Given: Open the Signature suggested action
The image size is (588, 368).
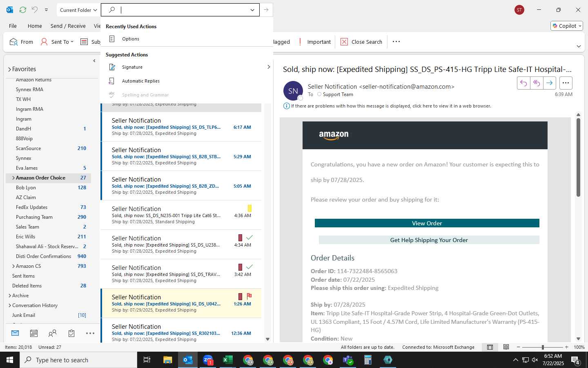Looking at the screenshot, I should [x=132, y=67].
